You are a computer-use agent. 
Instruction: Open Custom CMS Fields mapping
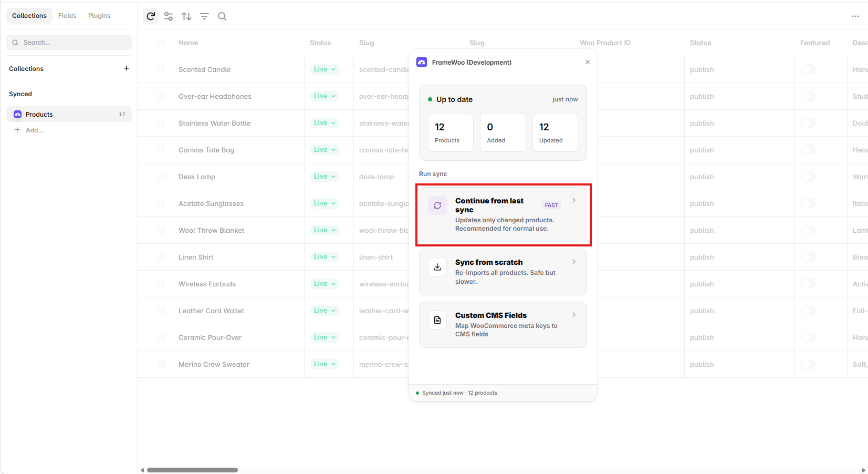[x=503, y=325]
